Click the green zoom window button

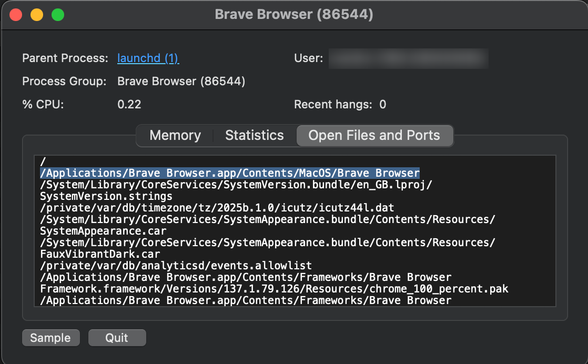tap(58, 15)
